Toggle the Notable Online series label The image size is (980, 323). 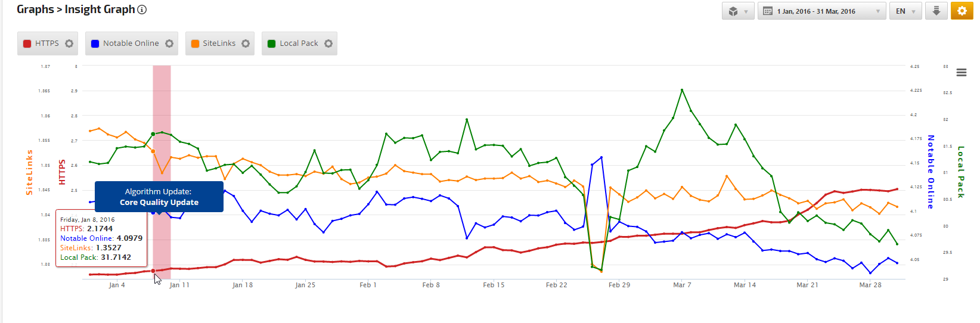click(131, 44)
